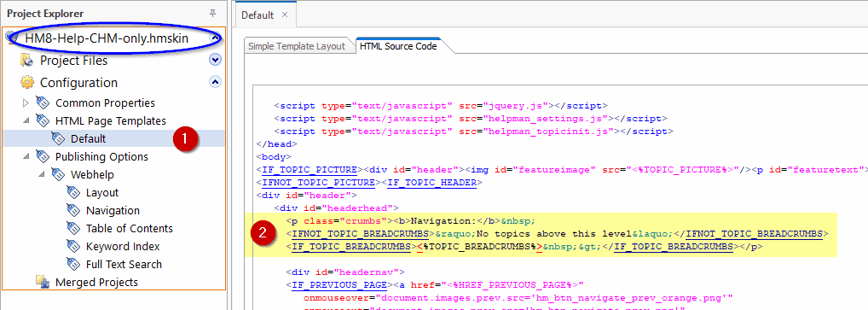Click the Project Files section label
This screenshot has width=868, height=310.
pos(73,61)
